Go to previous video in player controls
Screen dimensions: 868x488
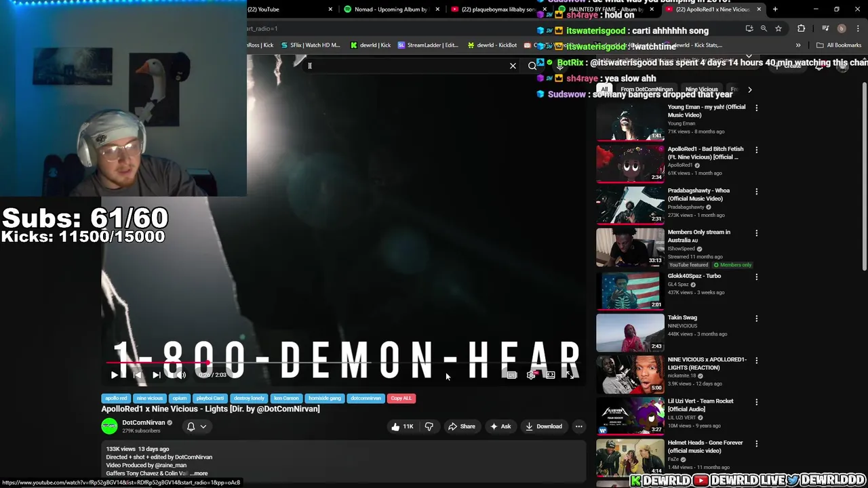click(136, 375)
